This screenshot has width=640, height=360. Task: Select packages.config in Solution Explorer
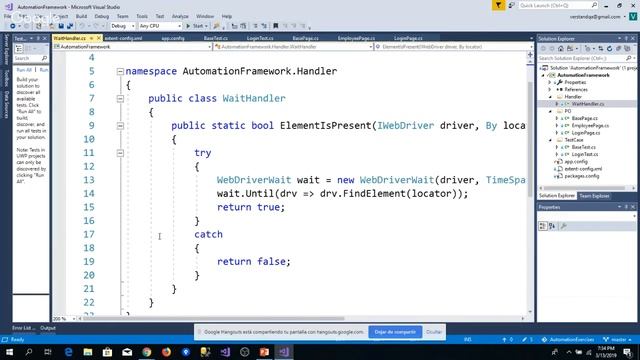(x=582, y=176)
